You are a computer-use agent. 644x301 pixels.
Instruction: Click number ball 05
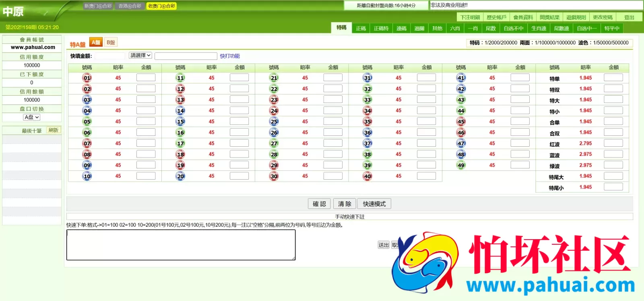point(87,121)
